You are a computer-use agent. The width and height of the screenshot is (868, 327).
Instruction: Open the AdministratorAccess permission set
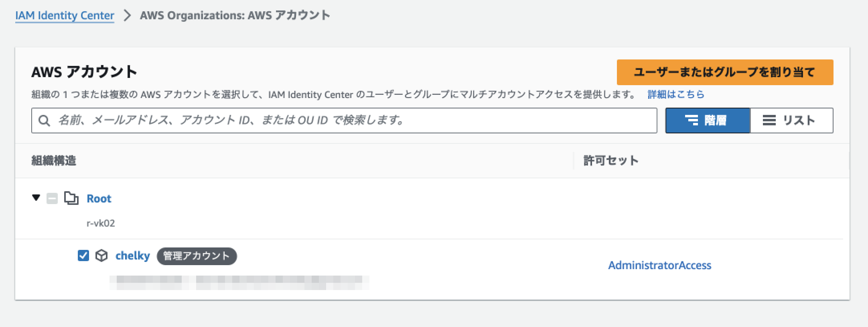[x=659, y=265]
